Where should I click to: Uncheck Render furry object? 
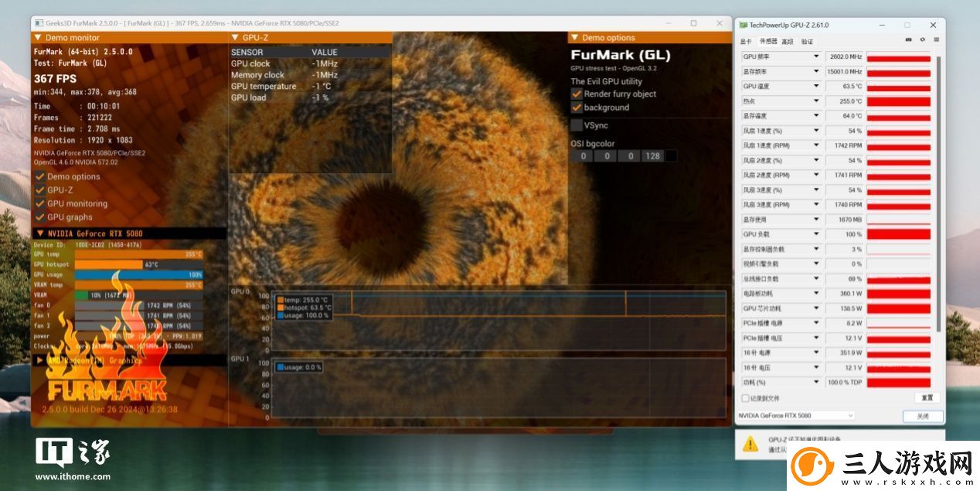click(577, 94)
